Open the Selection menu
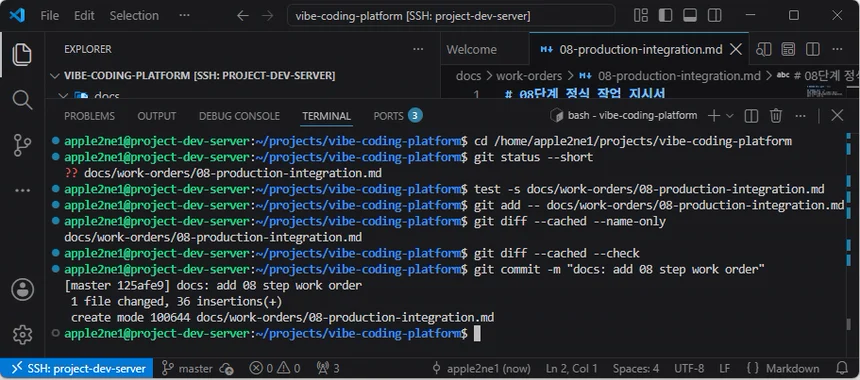 click(x=134, y=15)
